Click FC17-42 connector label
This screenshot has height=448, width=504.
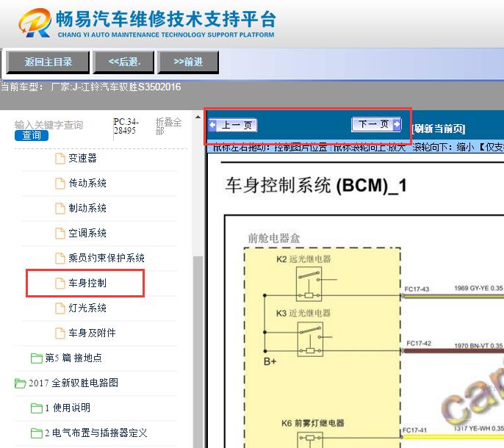[419, 343]
